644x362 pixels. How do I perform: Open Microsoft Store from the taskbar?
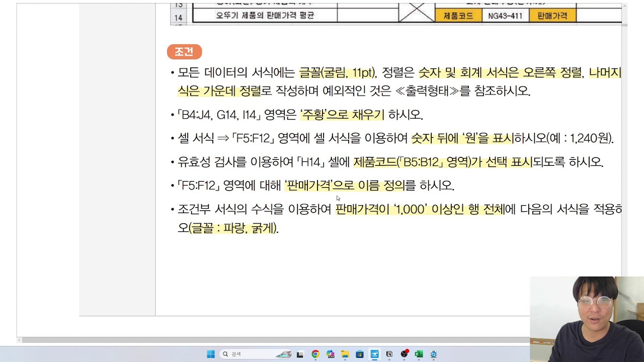(360, 354)
